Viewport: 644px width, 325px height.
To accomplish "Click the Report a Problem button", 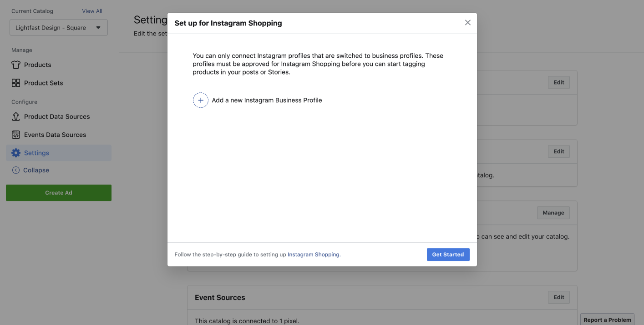I will 607,320.
